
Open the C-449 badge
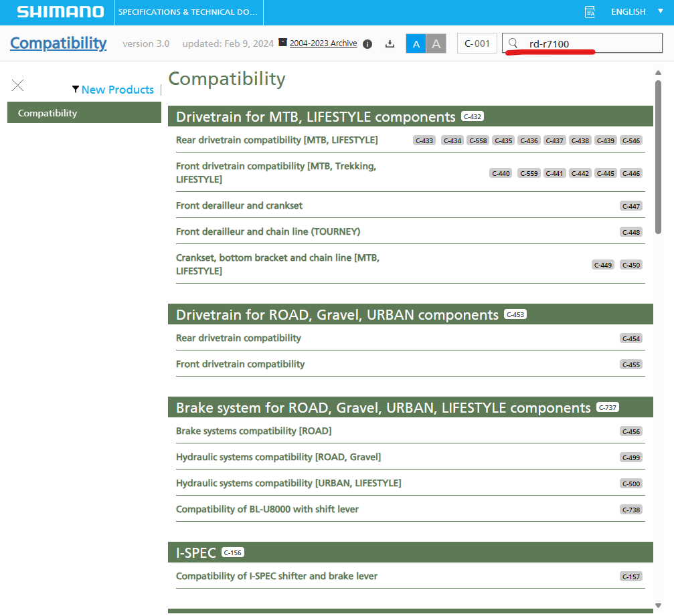point(602,265)
